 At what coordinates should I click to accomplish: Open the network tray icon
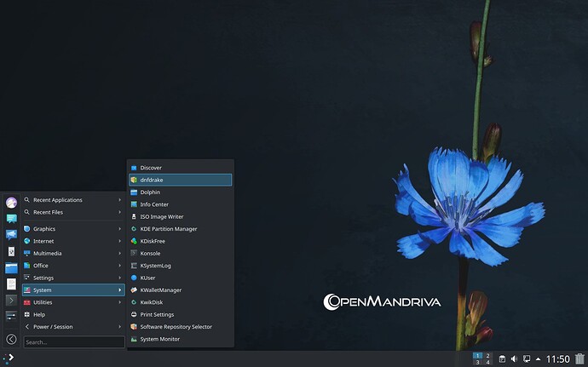tap(527, 359)
